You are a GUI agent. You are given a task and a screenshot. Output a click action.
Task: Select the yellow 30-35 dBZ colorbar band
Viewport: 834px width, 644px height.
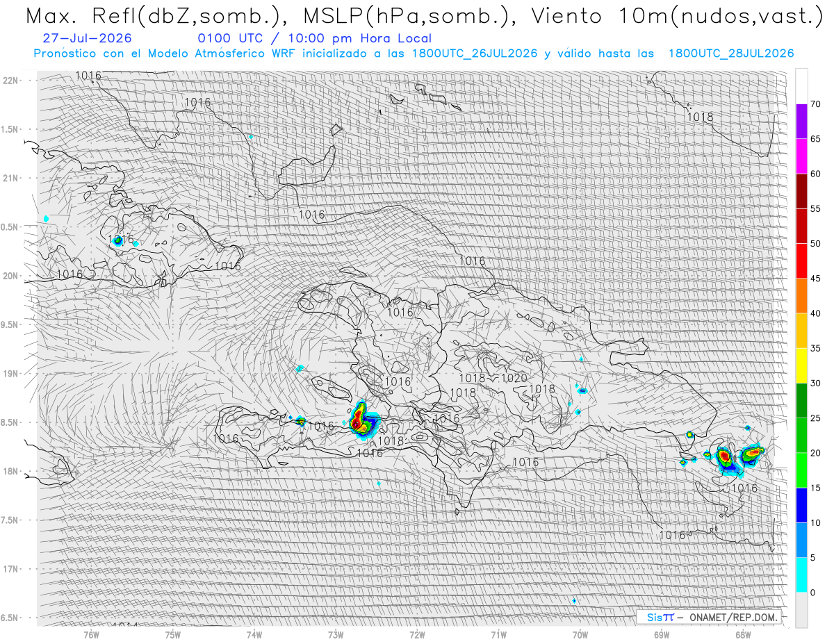(801, 365)
